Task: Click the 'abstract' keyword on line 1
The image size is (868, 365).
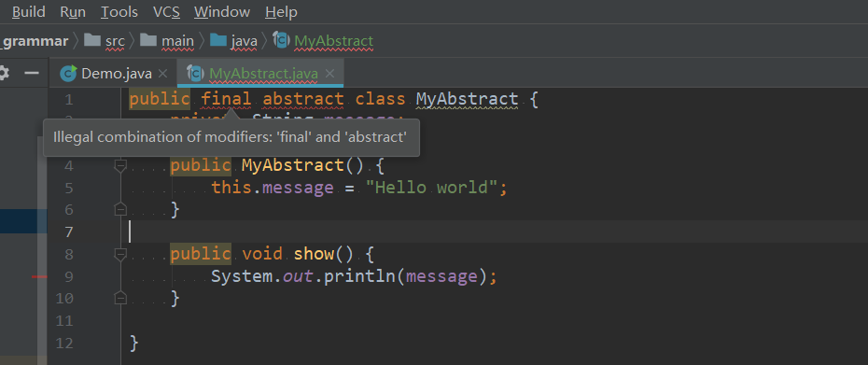Action: pos(303,99)
